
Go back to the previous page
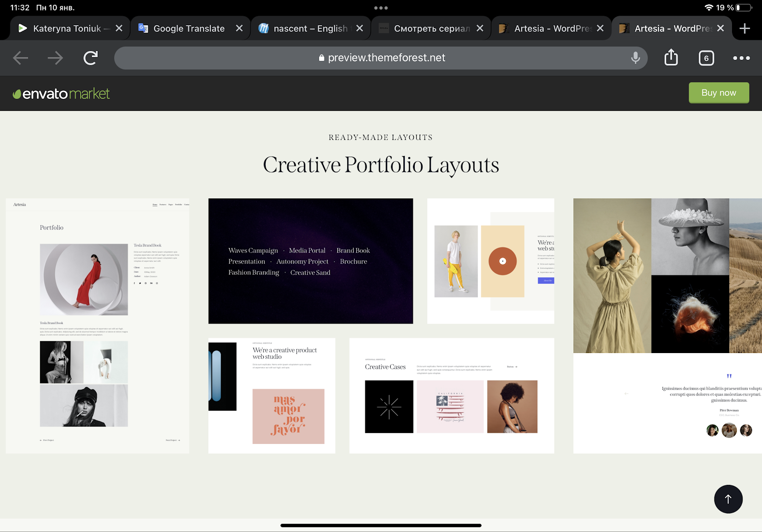point(20,58)
